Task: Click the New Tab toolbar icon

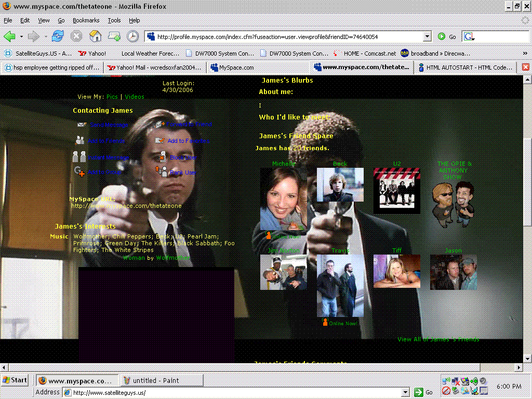Action: [114, 36]
